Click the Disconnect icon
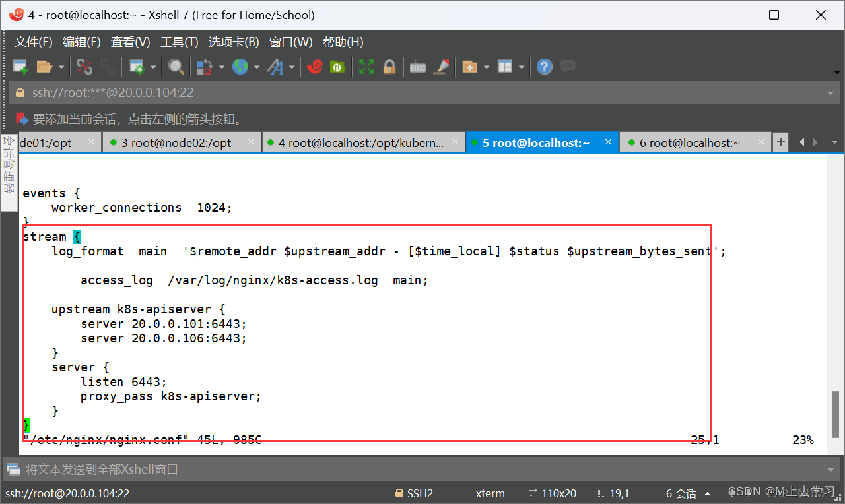845x504 pixels. [x=84, y=67]
